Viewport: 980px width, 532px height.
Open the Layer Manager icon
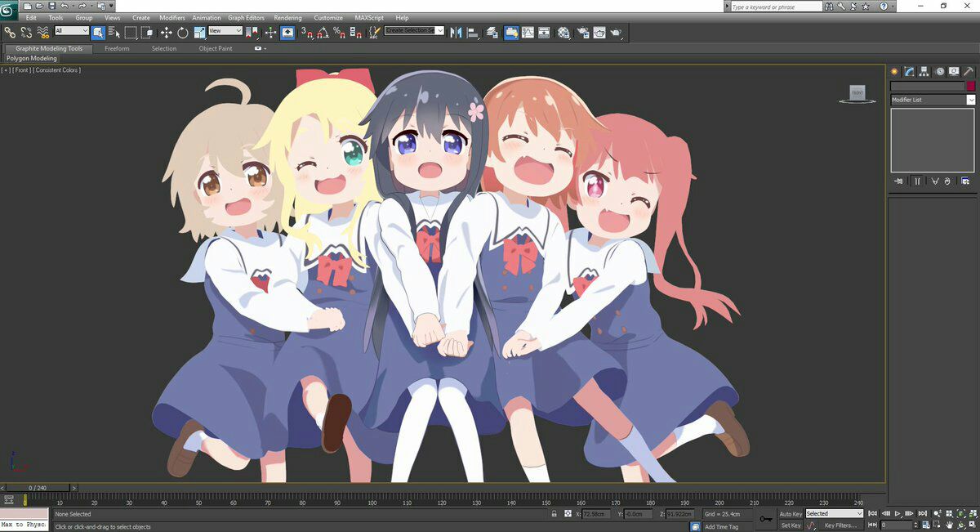coord(492,33)
